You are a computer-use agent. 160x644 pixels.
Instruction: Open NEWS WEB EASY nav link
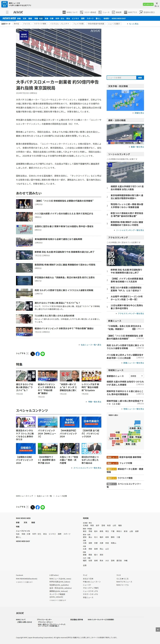tap(119, 18)
